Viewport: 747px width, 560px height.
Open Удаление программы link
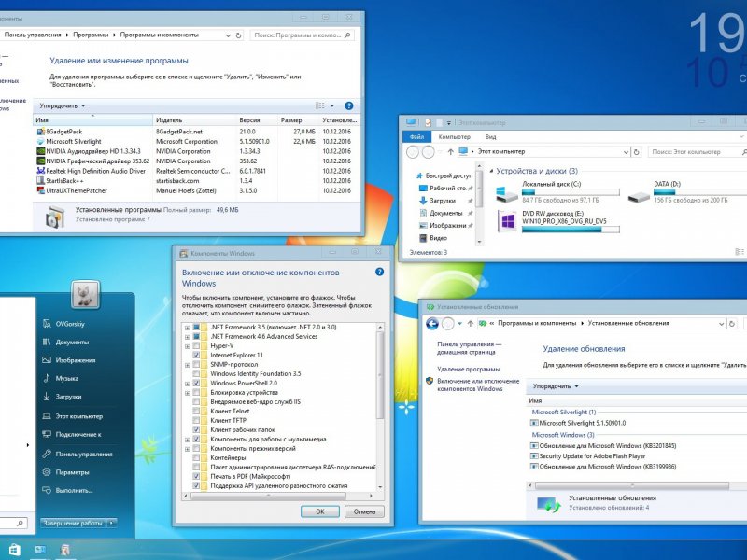pos(469,369)
